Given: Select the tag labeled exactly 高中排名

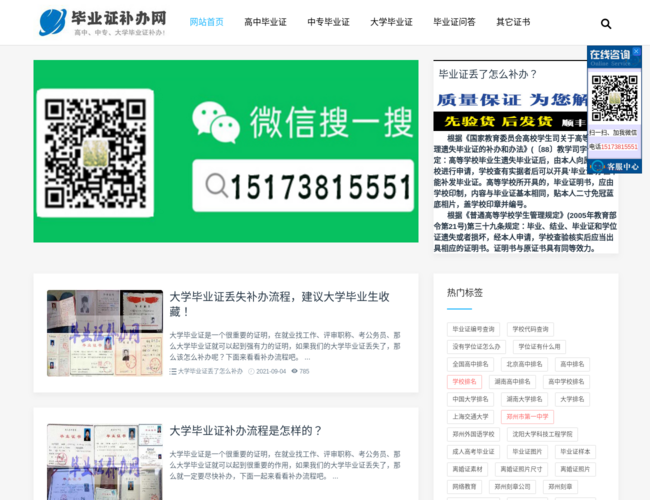Looking at the screenshot, I should click(x=572, y=364).
